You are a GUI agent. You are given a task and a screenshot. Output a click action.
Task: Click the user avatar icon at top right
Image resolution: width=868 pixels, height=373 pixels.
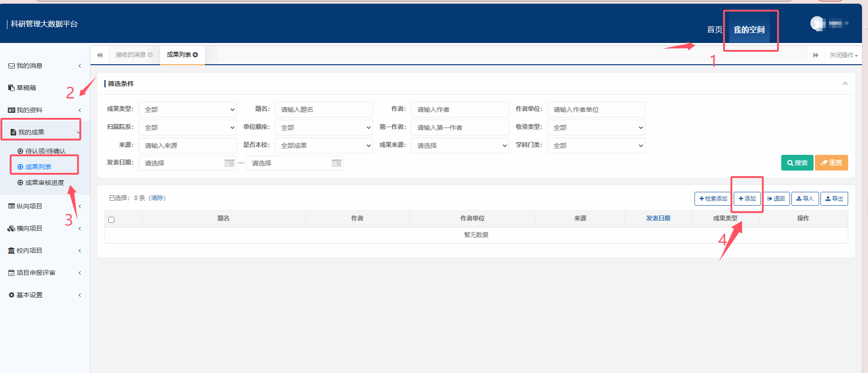tap(818, 23)
